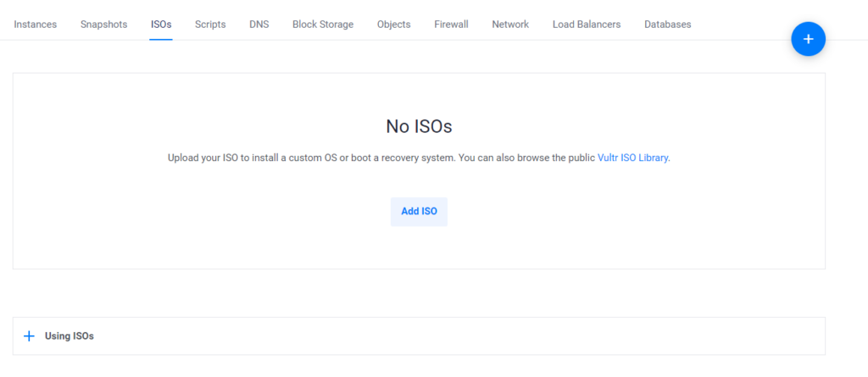Switch to Block Storage tab
This screenshot has height=377, width=868.
323,25
